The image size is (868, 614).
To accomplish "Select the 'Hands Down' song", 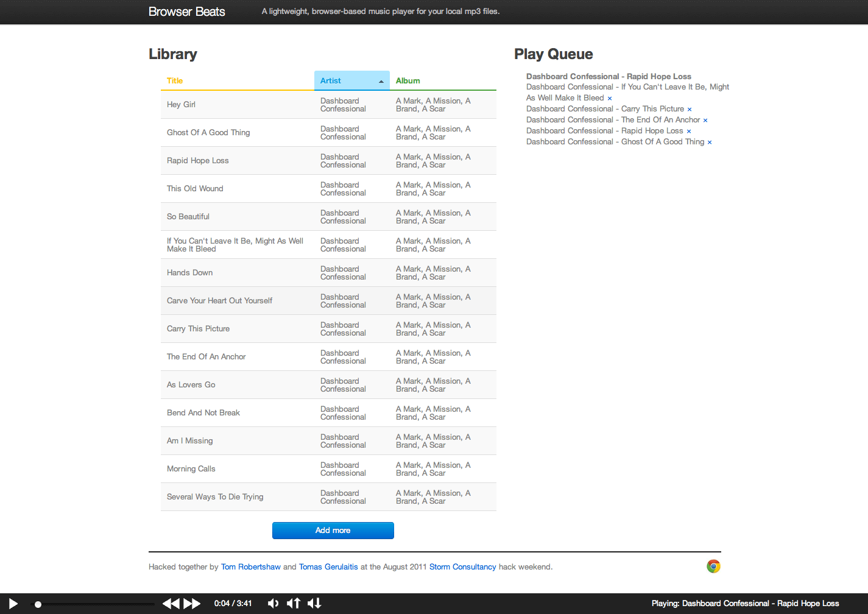I will pyautogui.click(x=190, y=273).
